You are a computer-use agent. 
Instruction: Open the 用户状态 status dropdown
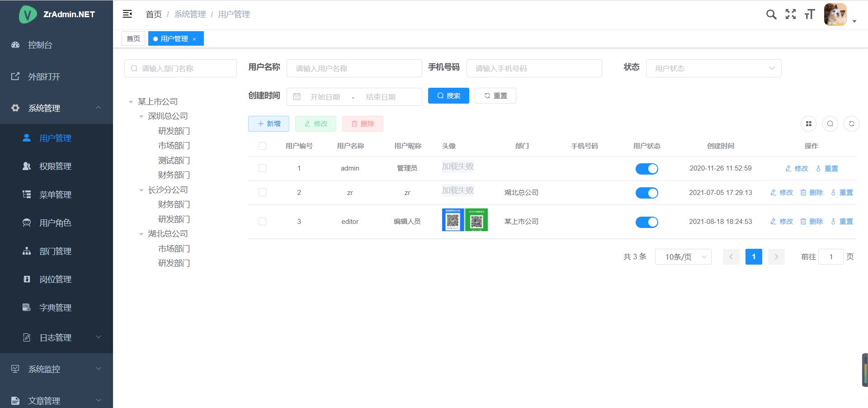click(x=713, y=68)
